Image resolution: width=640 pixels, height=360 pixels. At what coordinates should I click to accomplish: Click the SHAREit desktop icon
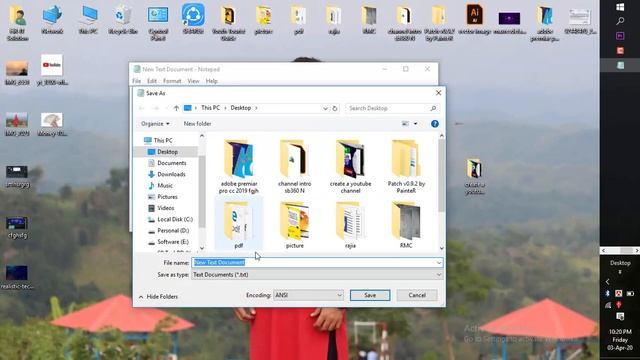coord(193,19)
